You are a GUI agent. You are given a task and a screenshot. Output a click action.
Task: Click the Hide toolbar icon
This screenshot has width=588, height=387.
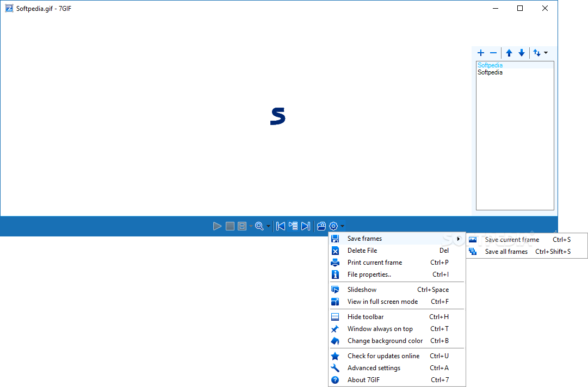click(x=335, y=317)
